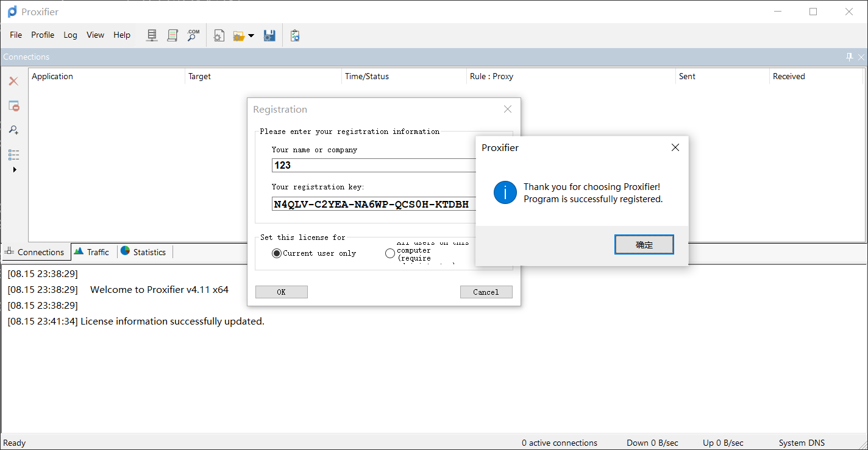Sort by Rule : Proxy column header

(x=571, y=76)
